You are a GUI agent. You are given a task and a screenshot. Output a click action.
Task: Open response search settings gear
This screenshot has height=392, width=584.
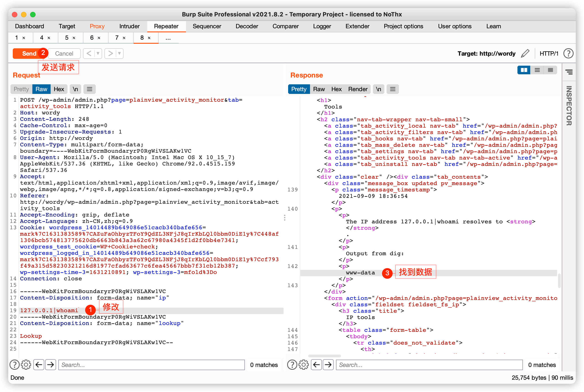303,365
